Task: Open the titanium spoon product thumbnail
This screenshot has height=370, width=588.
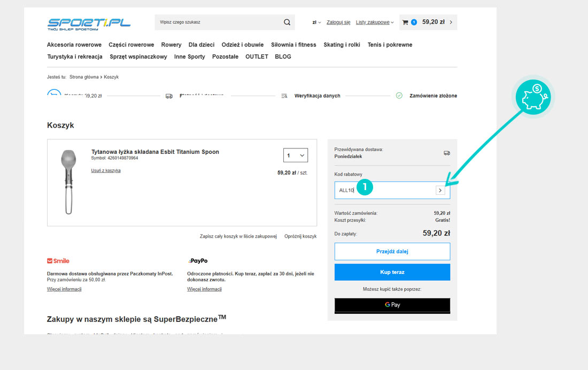Action: click(x=67, y=182)
